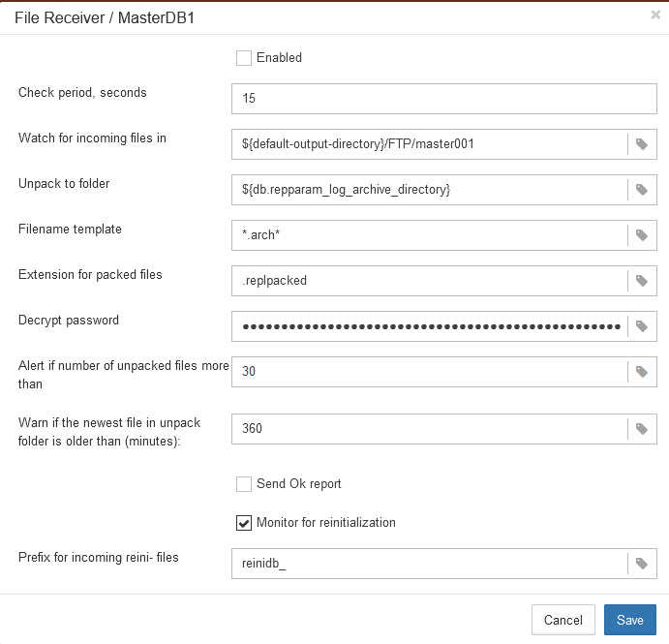Click tag icon beside Decrypt password field
669x644 pixels.
point(642,326)
